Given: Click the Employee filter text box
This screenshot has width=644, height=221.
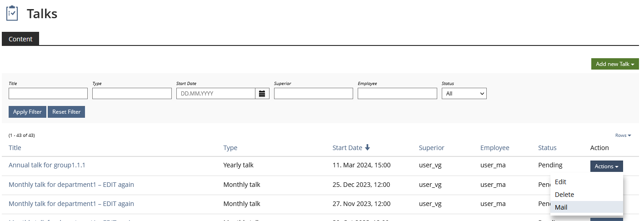Looking at the screenshot, I should (397, 94).
